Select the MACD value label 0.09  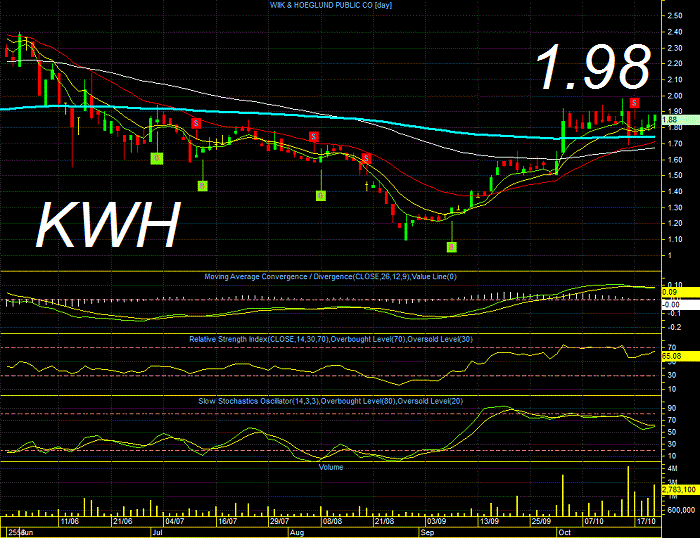[x=679, y=292]
